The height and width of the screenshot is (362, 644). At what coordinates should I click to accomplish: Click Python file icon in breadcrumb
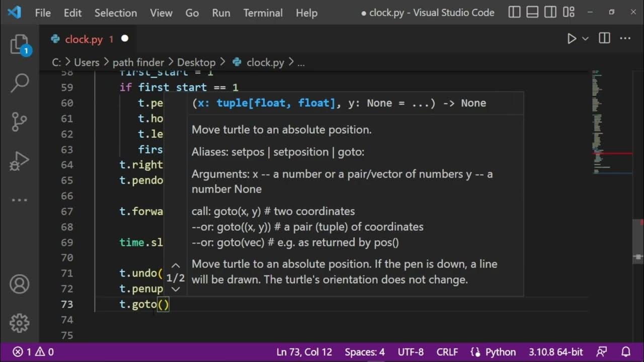pyautogui.click(x=237, y=62)
